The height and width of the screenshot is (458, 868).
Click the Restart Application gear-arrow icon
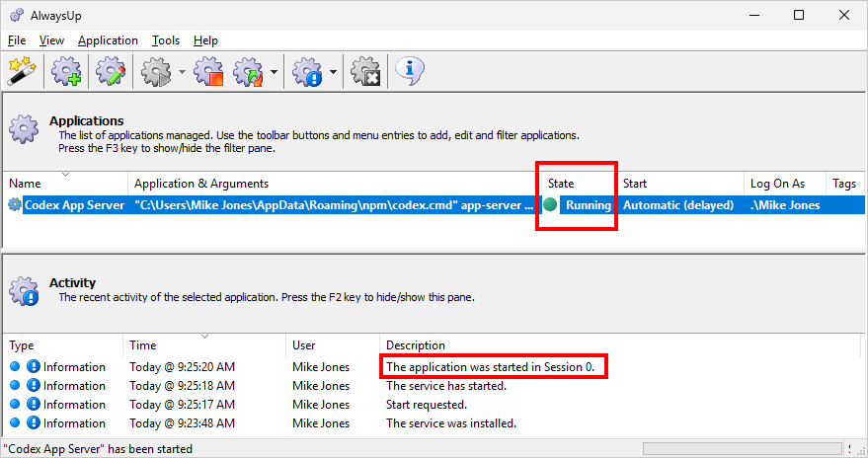coord(249,71)
